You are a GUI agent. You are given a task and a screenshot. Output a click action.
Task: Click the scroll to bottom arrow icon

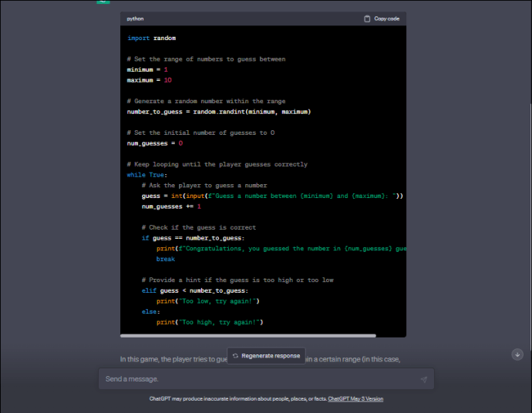[x=517, y=354]
